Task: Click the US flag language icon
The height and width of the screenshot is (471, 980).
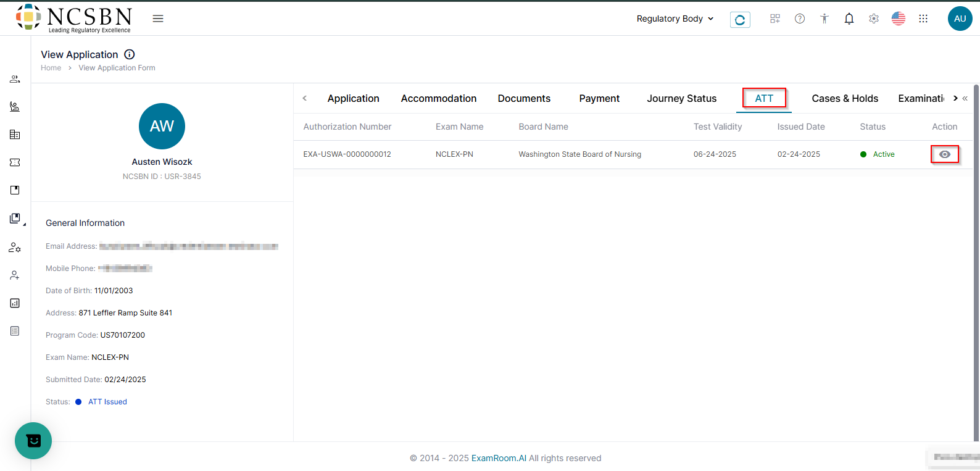Action: [x=899, y=19]
